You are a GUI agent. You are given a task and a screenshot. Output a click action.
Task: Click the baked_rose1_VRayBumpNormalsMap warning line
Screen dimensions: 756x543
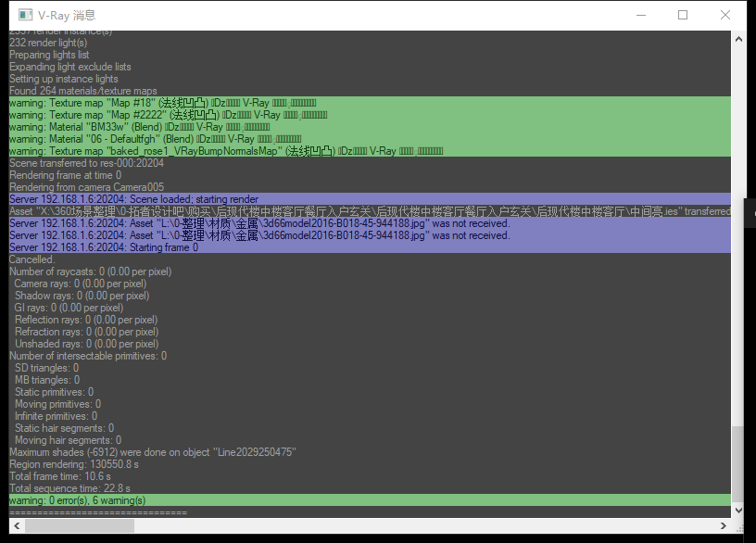click(222, 151)
